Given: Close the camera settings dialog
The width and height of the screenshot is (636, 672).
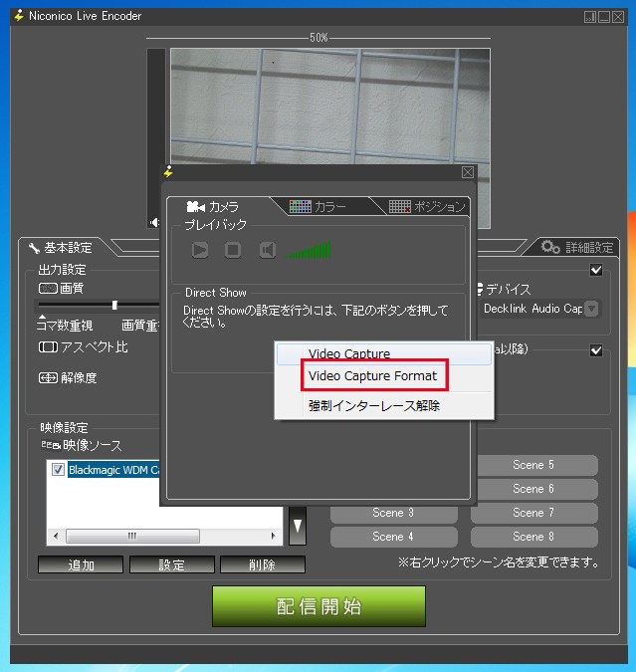Looking at the screenshot, I should coord(468,172).
